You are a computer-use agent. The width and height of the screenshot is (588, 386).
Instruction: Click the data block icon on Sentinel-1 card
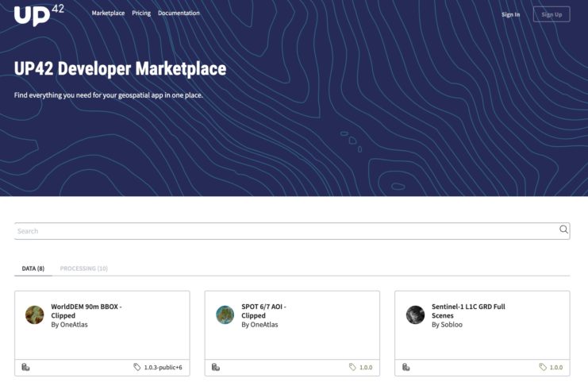[x=405, y=367]
